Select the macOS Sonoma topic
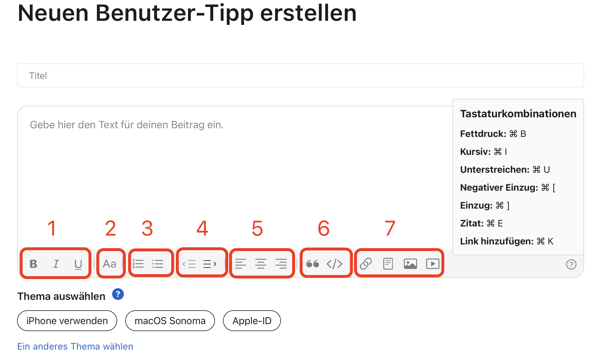The height and width of the screenshot is (364, 593). point(170,321)
